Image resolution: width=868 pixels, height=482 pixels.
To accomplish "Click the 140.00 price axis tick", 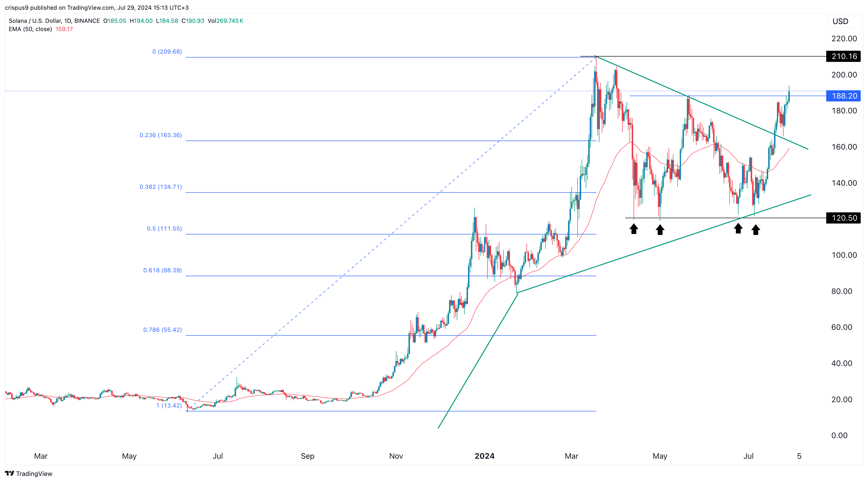I will (844, 183).
